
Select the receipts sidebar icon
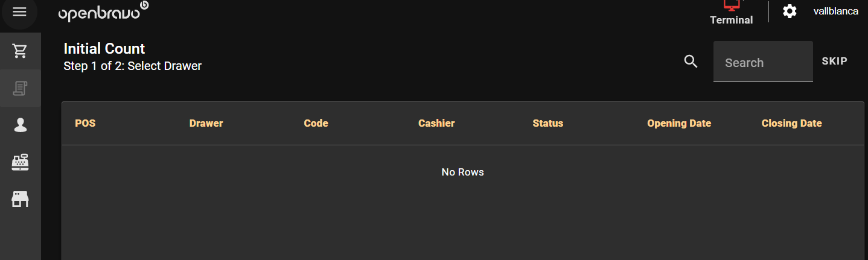click(x=20, y=88)
